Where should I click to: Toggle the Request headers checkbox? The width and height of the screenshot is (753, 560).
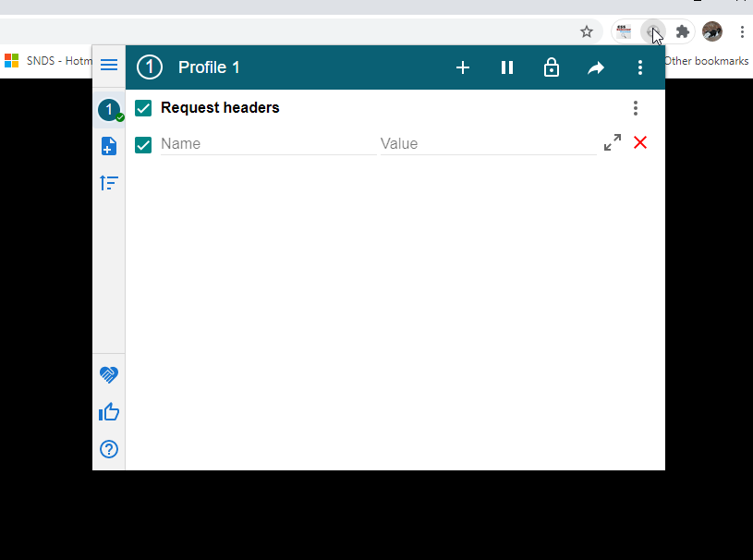point(143,108)
